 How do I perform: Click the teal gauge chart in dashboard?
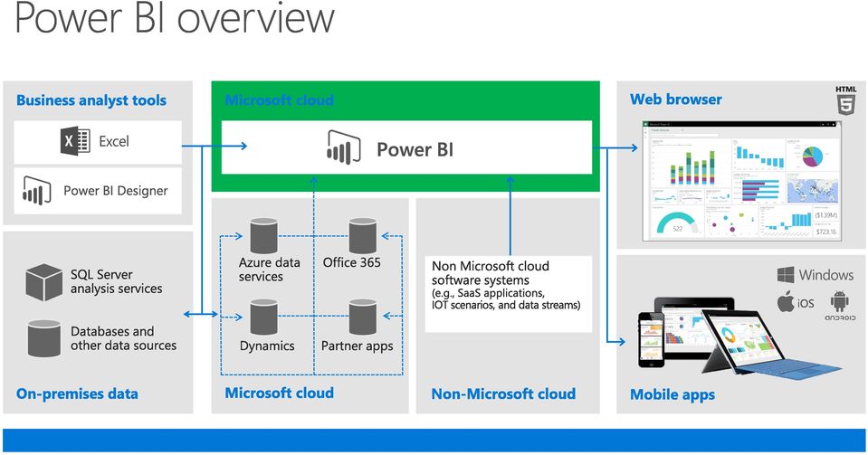coord(677,222)
